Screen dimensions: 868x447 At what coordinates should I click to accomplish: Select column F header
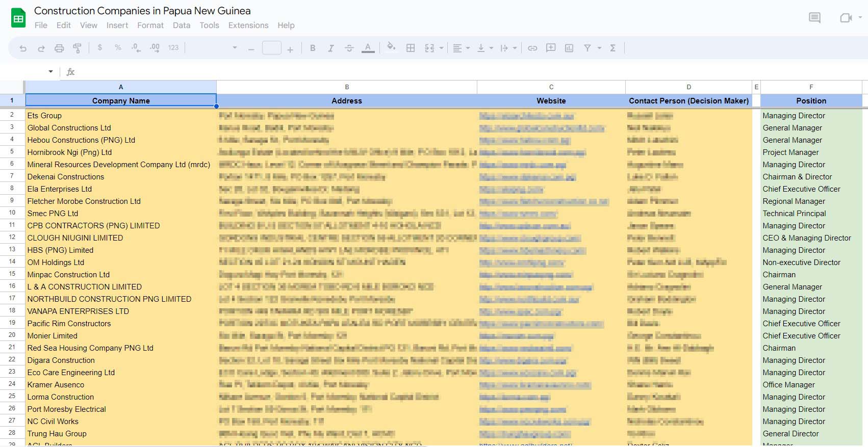(x=811, y=87)
